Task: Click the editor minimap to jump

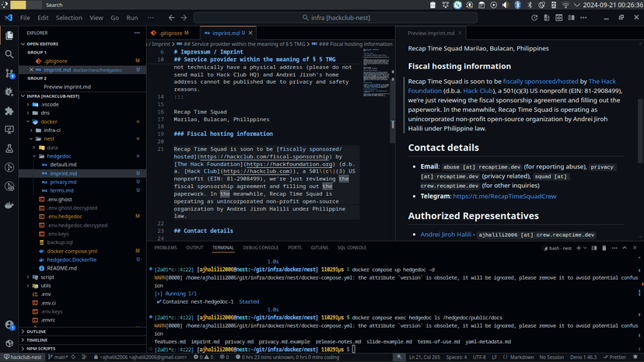Action: (x=375, y=78)
